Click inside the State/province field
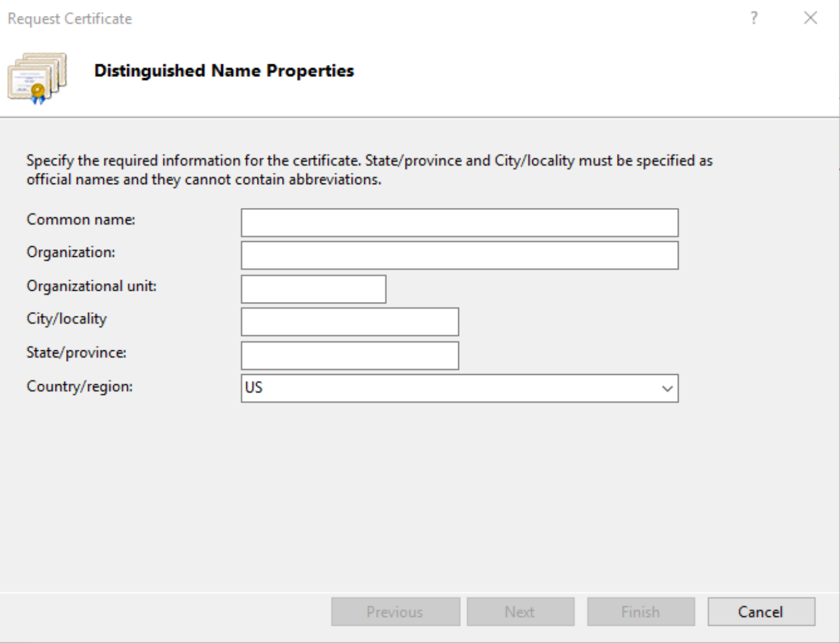 (349, 355)
